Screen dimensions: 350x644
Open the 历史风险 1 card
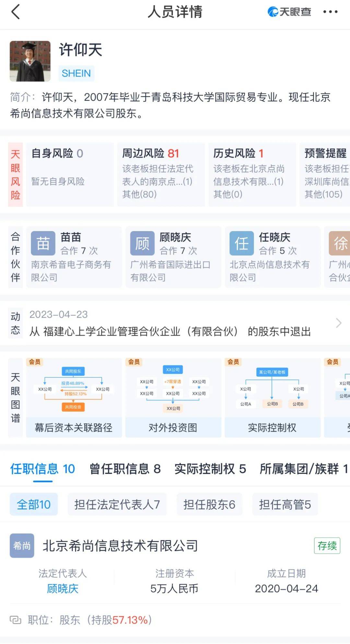point(252,174)
